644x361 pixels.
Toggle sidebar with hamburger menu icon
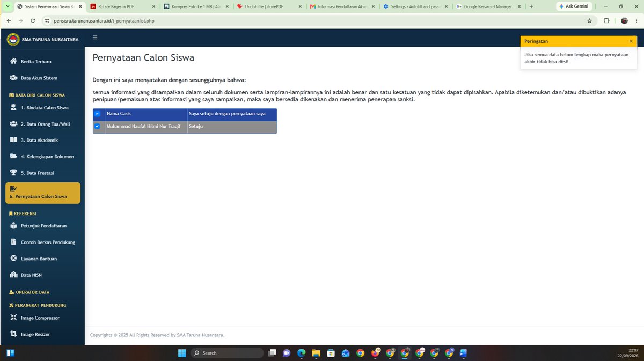[95, 38]
